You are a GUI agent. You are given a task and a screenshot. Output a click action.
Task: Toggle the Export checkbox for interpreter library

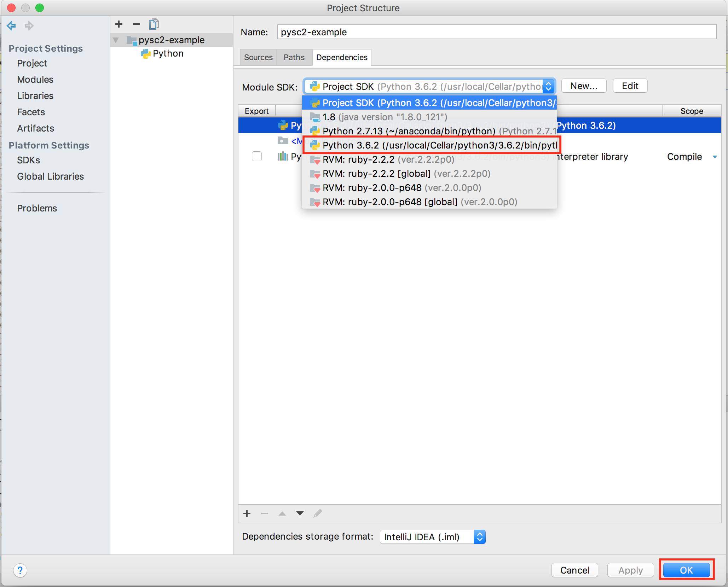coord(257,156)
